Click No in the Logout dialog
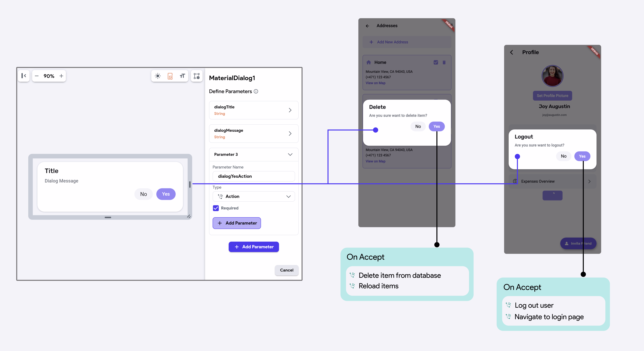 pyautogui.click(x=563, y=156)
